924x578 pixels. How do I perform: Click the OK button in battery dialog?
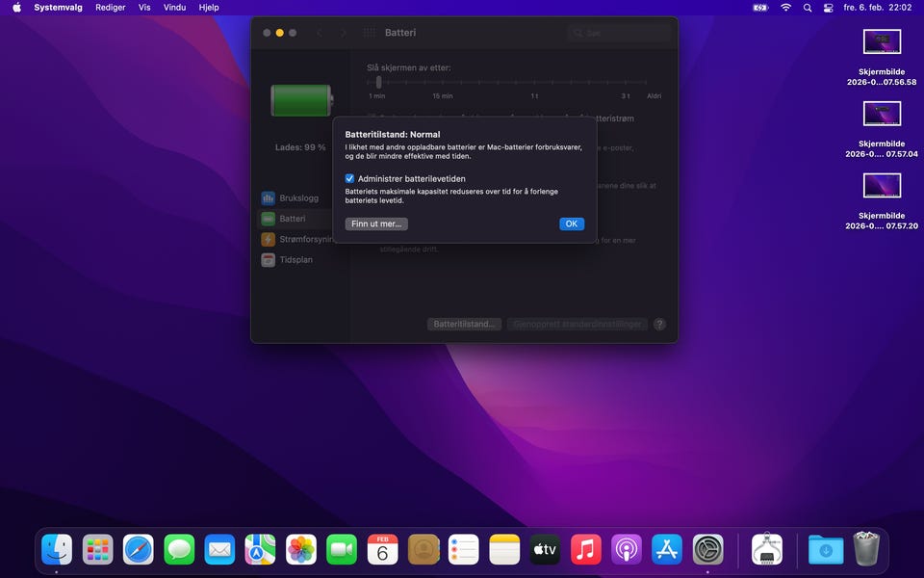(x=571, y=223)
